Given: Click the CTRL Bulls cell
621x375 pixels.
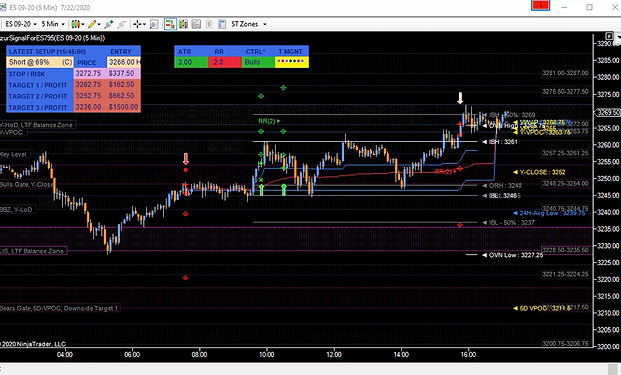Looking at the screenshot, I should (258, 62).
